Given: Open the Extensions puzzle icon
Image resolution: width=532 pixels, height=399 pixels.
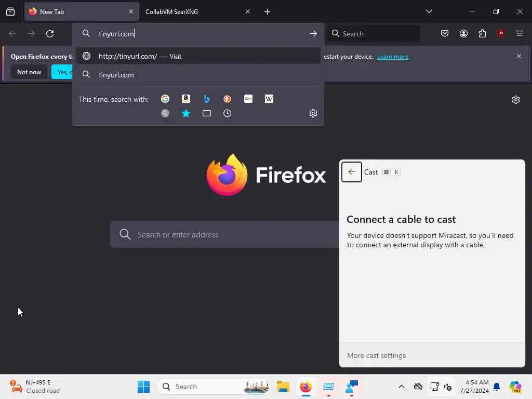Looking at the screenshot, I should [482, 33].
